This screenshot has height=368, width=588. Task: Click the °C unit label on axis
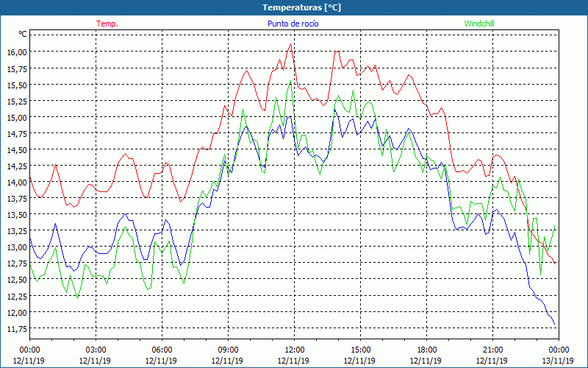pyautogui.click(x=23, y=34)
